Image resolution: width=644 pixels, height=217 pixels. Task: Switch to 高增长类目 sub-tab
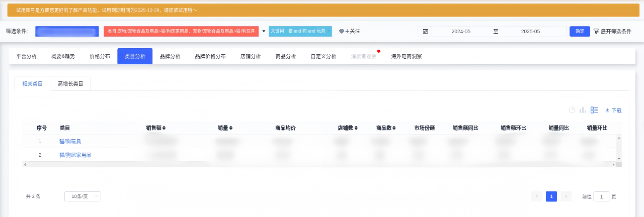70,83
